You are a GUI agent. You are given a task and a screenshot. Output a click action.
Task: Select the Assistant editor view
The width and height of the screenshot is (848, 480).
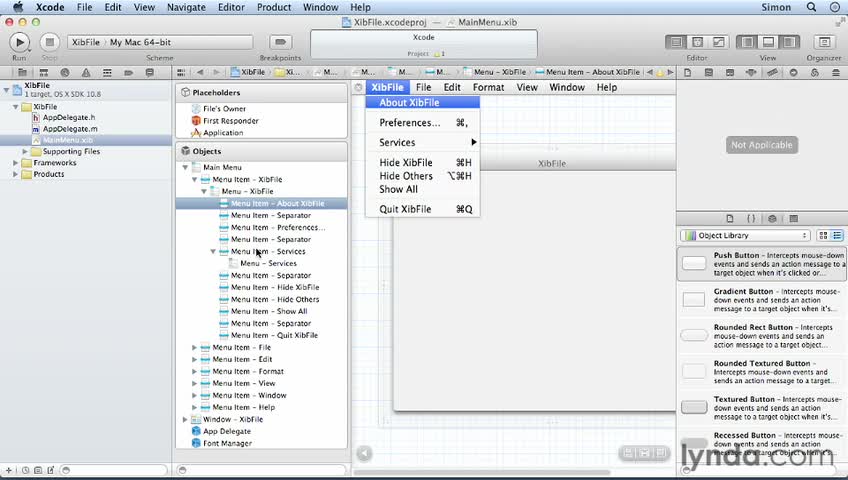click(x=697, y=42)
